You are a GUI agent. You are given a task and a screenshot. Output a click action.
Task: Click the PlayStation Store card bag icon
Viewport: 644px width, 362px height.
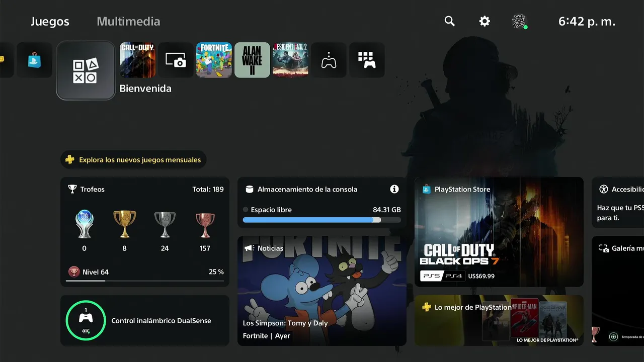click(427, 189)
